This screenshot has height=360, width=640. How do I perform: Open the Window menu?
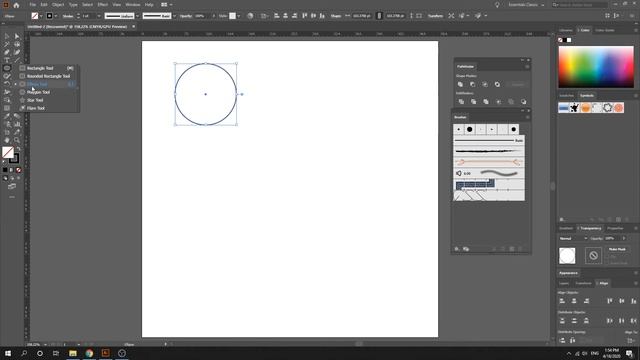(133, 5)
